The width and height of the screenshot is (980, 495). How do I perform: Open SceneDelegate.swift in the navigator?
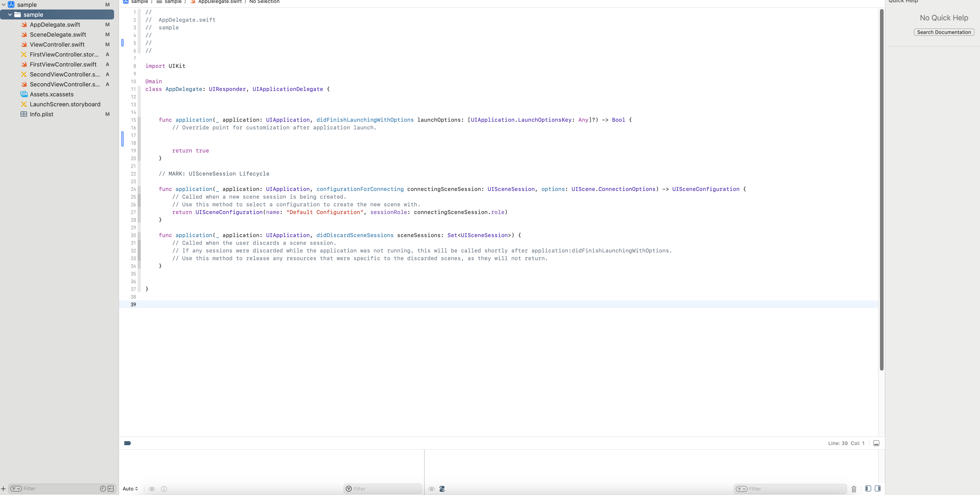[x=58, y=35]
